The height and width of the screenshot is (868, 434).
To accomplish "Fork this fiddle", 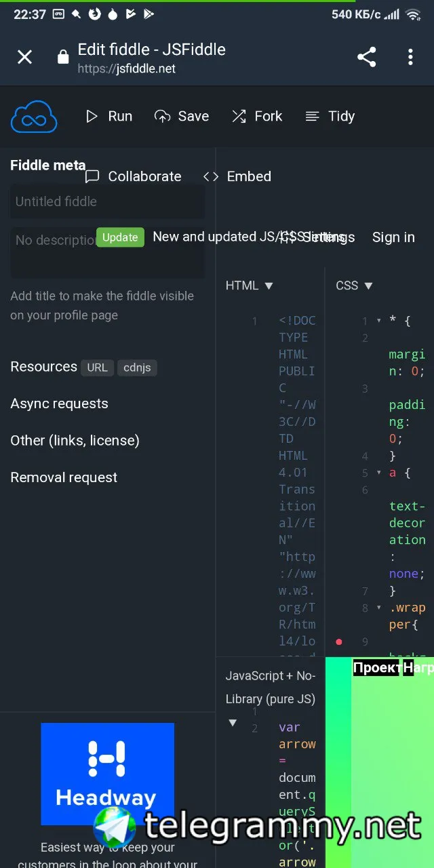I will pyautogui.click(x=257, y=117).
